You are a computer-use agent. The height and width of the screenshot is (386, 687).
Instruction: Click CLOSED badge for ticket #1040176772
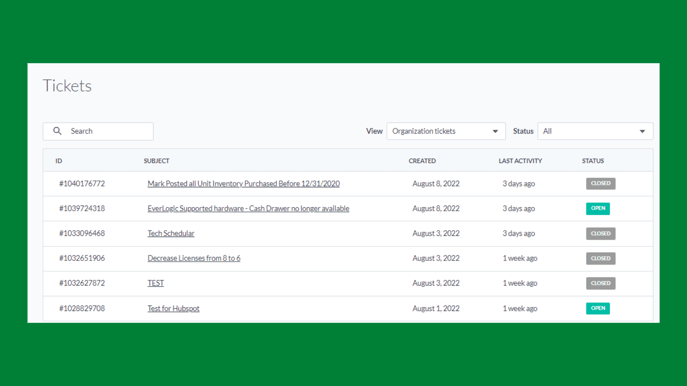(601, 184)
